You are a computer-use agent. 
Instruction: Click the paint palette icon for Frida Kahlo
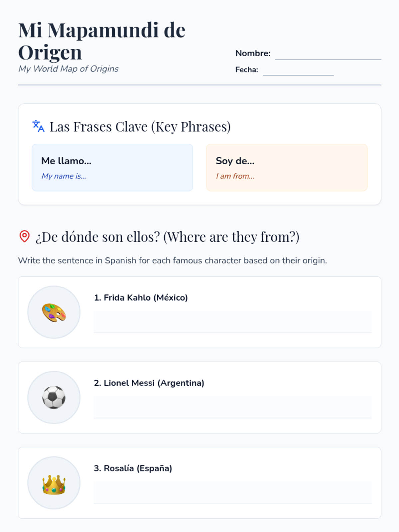tap(54, 312)
